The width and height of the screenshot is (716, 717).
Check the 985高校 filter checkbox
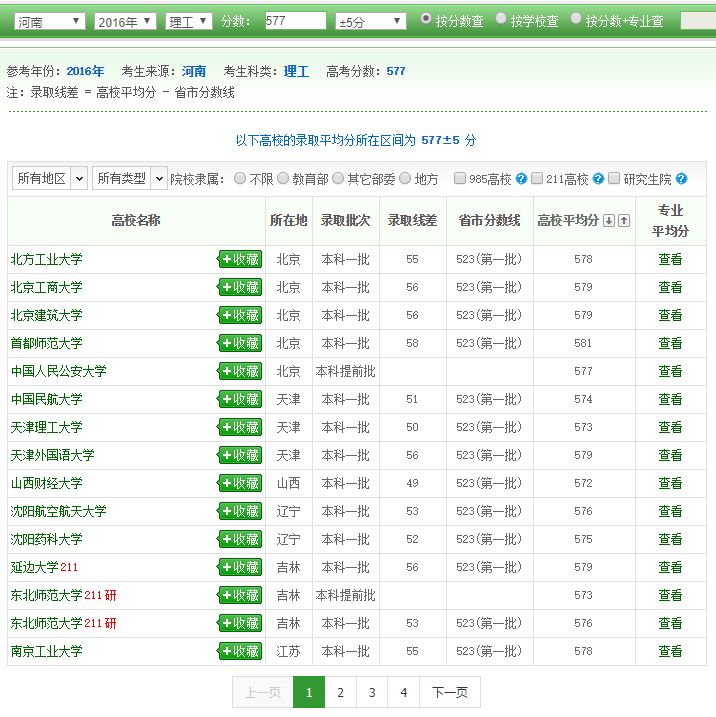(x=460, y=178)
